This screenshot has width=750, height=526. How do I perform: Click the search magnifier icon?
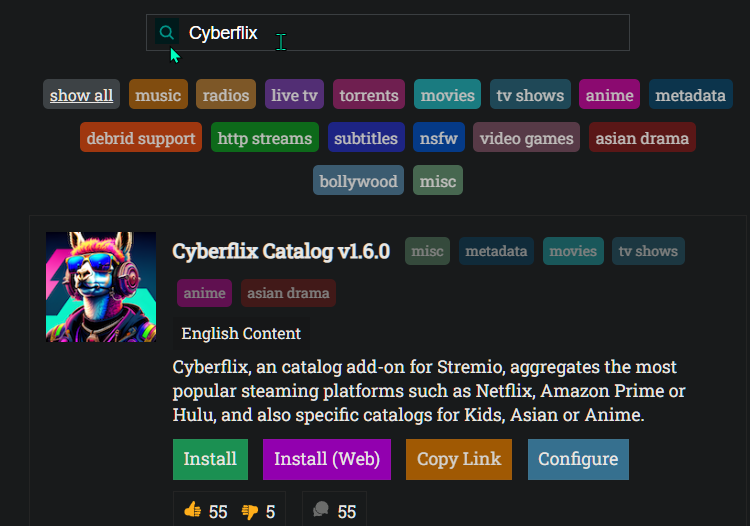click(x=166, y=32)
